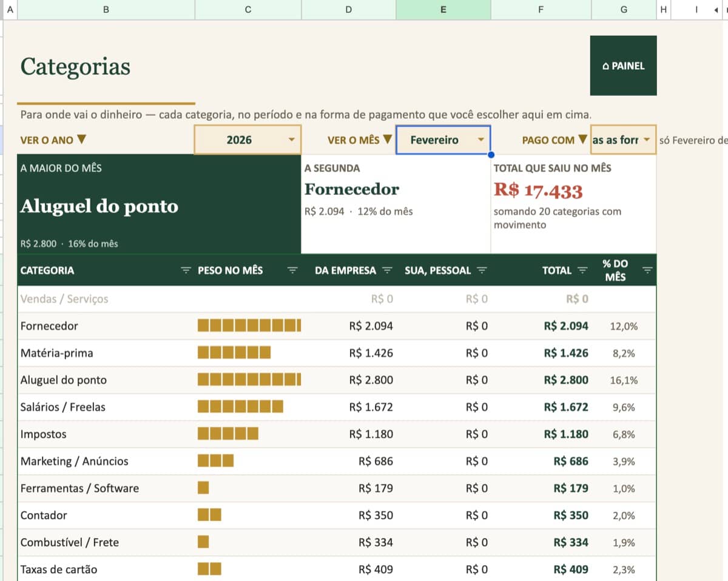Image resolution: width=728 pixels, height=581 pixels.
Task: Select column E header
Action: (x=443, y=9)
